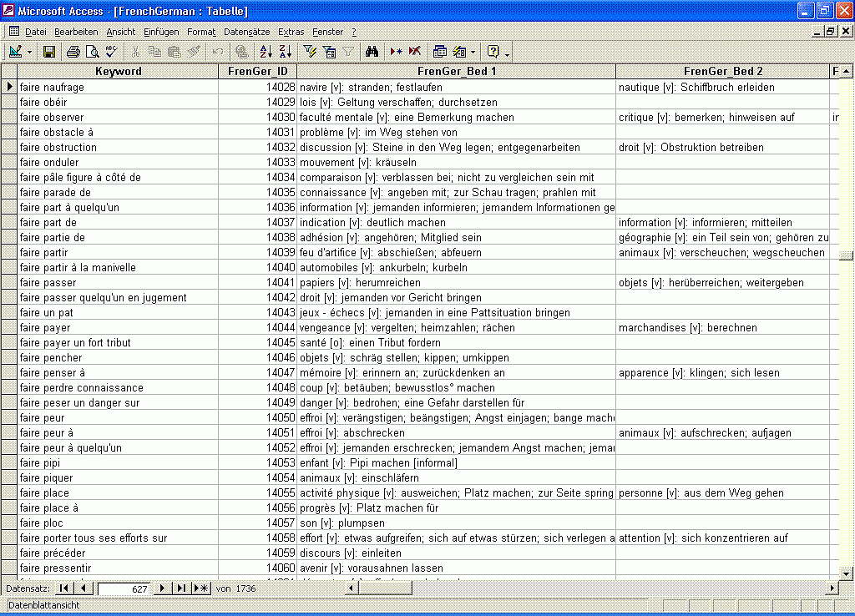Open the Einfügen menu

(x=161, y=32)
